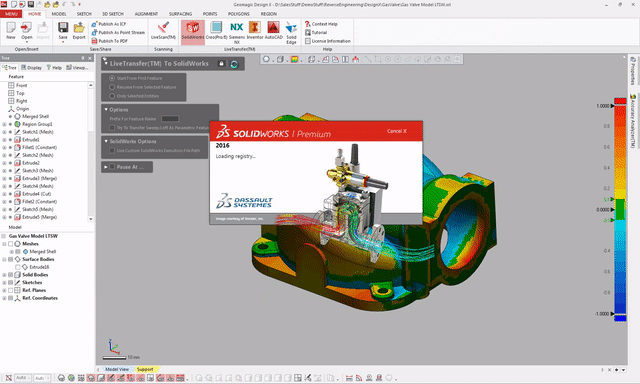Select Only Selected Entities radio
Image resolution: width=640 pixels, height=384 pixels.
112,96
